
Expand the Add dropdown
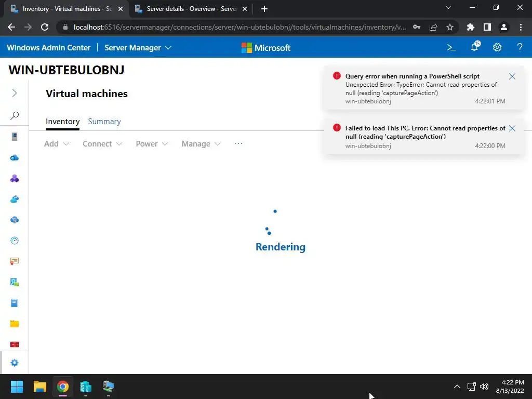coord(57,144)
